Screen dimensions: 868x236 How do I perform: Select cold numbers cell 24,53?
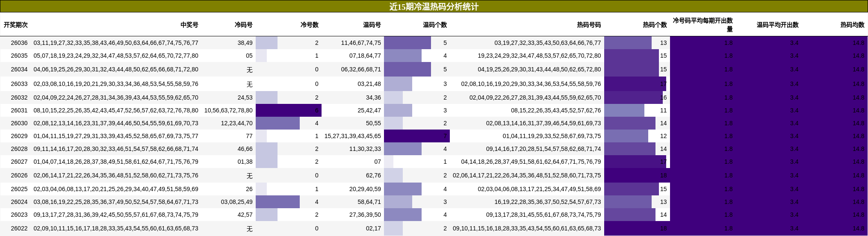coord(245,97)
